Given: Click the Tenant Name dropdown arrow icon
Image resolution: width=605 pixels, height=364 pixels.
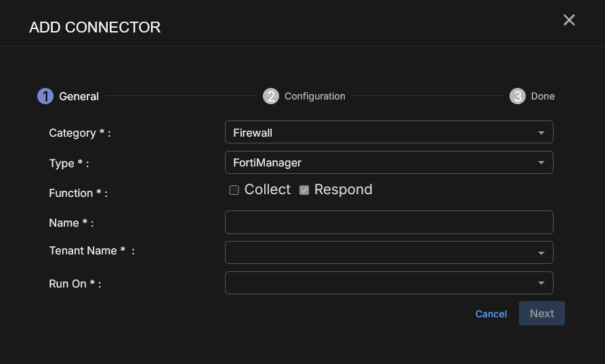Looking at the screenshot, I should (541, 253).
